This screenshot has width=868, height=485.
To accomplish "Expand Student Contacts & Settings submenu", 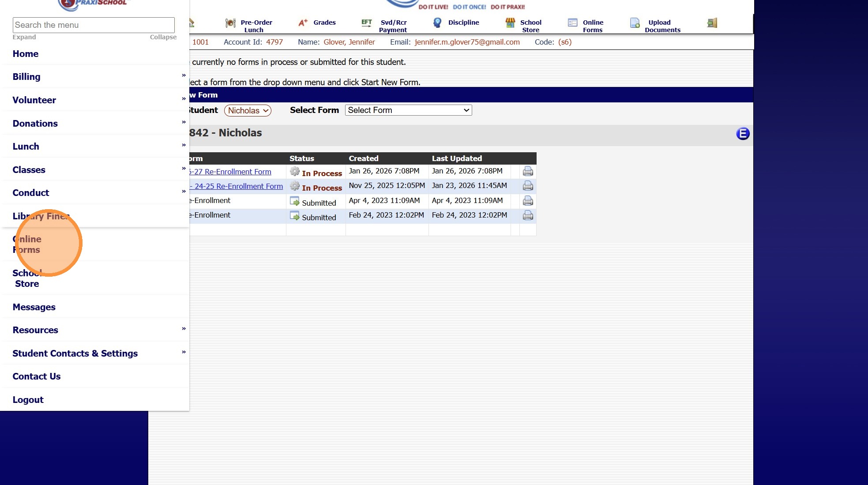I will point(184,352).
